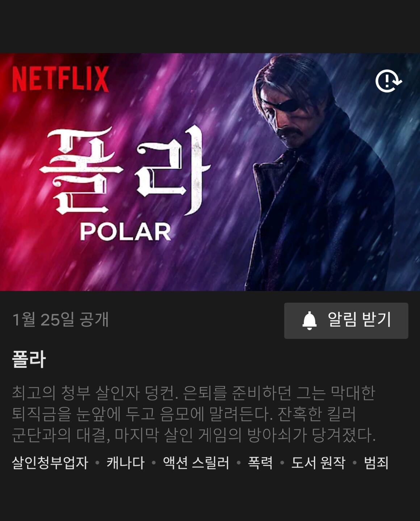This screenshot has width=420, height=521.
Task: Tap the red NETFLIX logo
Action: pos(60,79)
